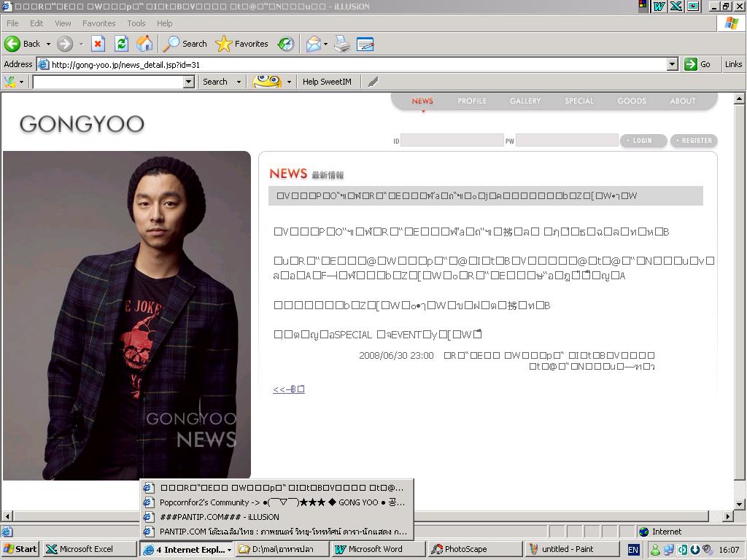Click the download arrow tray icon
The width and height of the screenshot is (747, 560).
(695, 550)
